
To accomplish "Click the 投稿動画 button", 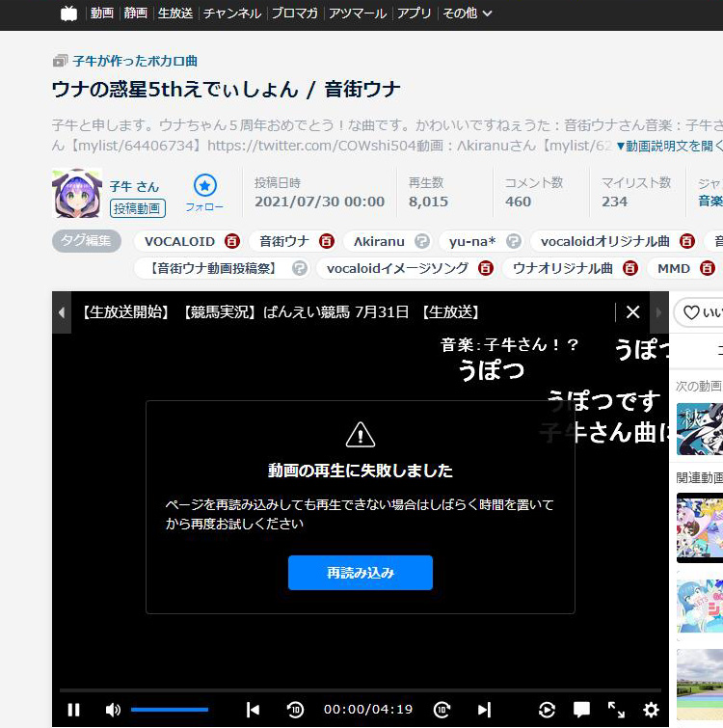I will pyautogui.click(x=137, y=208).
